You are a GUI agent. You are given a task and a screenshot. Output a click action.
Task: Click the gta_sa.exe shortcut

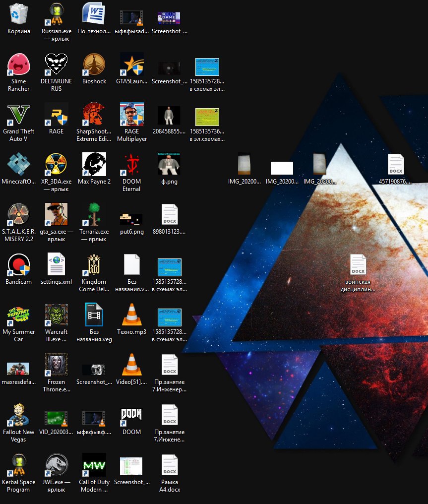[x=56, y=215]
